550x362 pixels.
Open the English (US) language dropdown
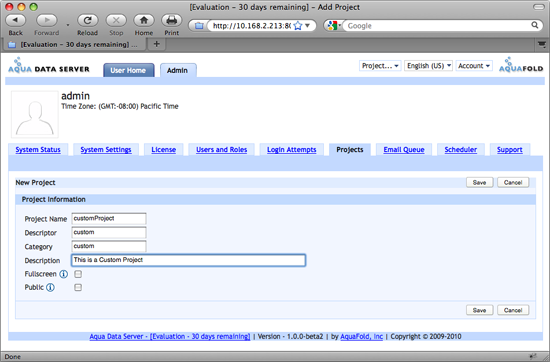tap(429, 66)
